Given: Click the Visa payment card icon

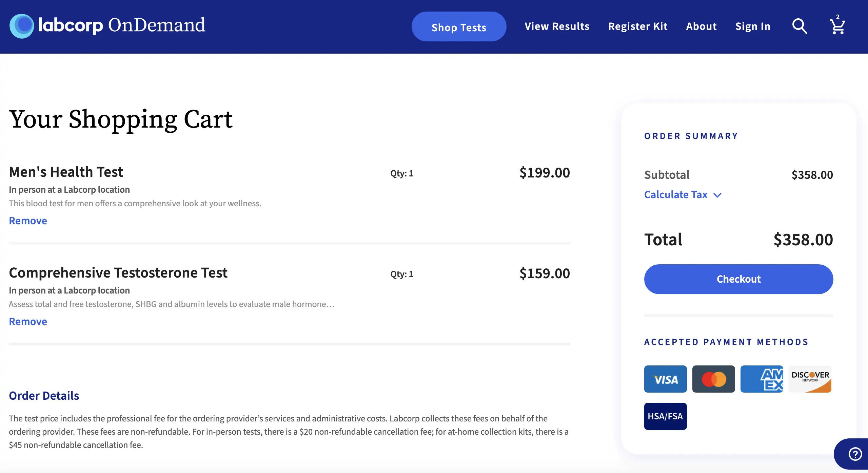Looking at the screenshot, I should tap(665, 379).
